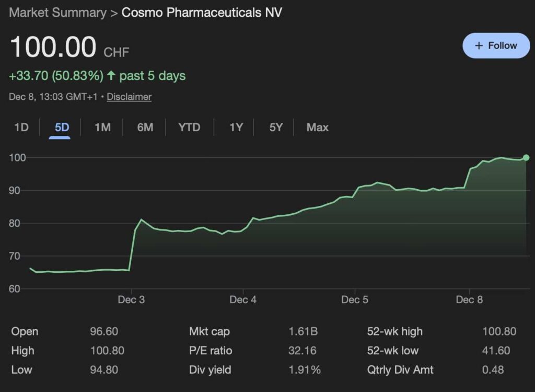The height and width of the screenshot is (392, 535).
Task: Click the Dec 8 date label
Action: click(469, 299)
